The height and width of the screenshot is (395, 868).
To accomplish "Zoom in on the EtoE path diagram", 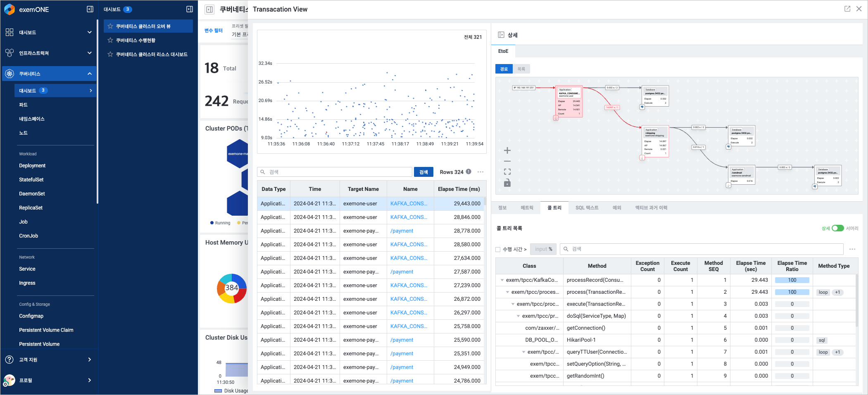I will coord(507,150).
